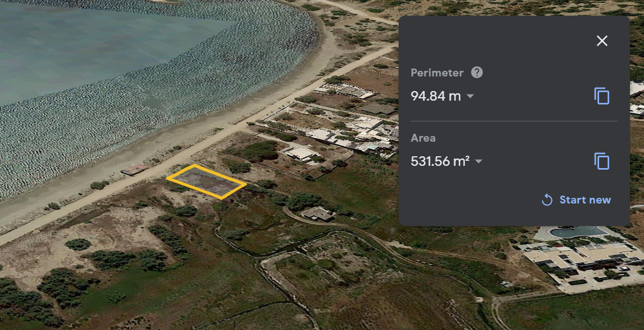Viewport: 644px width, 330px height.
Task: Expand the area unit dropdown arrow
Action: click(x=478, y=161)
